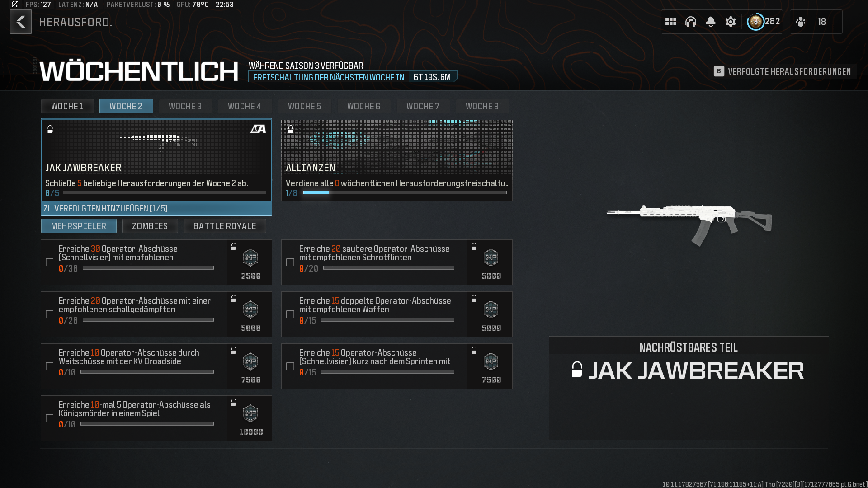
Task: Open the notifications bell icon
Action: [x=710, y=22]
